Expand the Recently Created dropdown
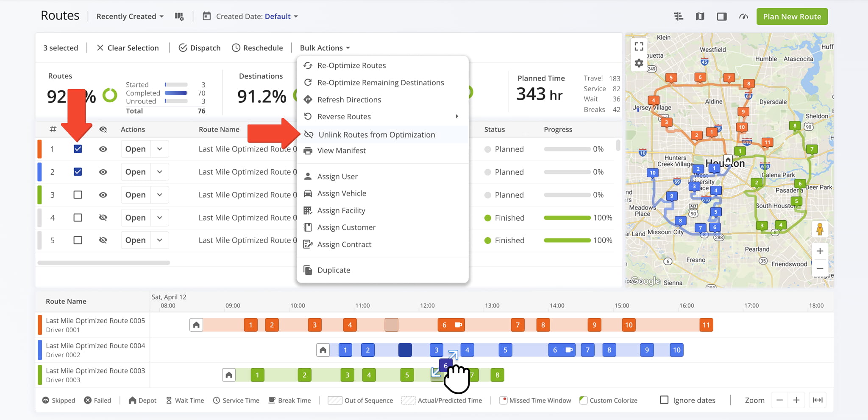The image size is (868, 420). 130,17
